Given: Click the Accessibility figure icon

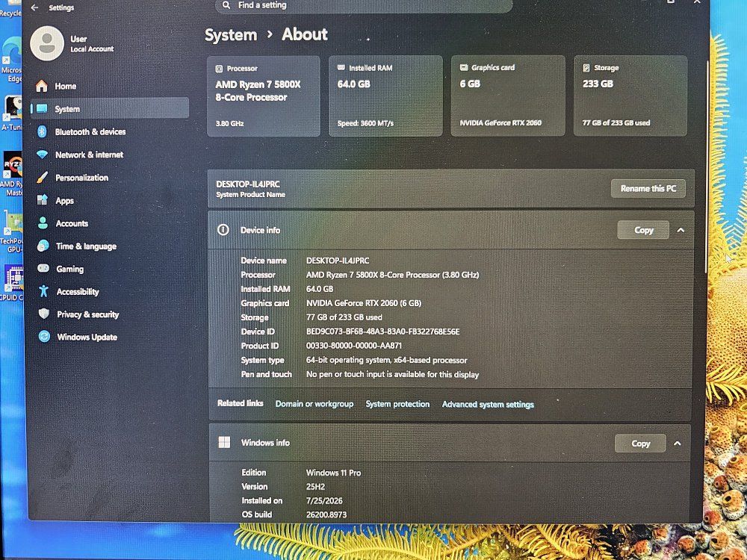Looking at the screenshot, I should 44,291.
